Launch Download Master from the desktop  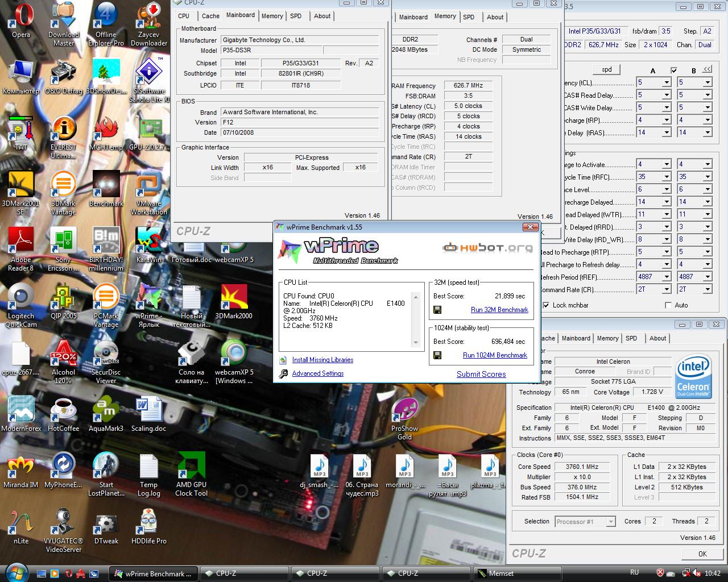click(x=64, y=24)
